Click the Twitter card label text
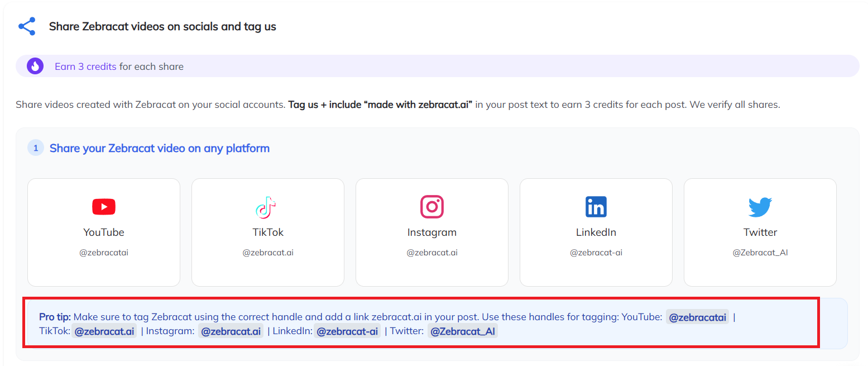 pyautogui.click(x=760, y=232)
